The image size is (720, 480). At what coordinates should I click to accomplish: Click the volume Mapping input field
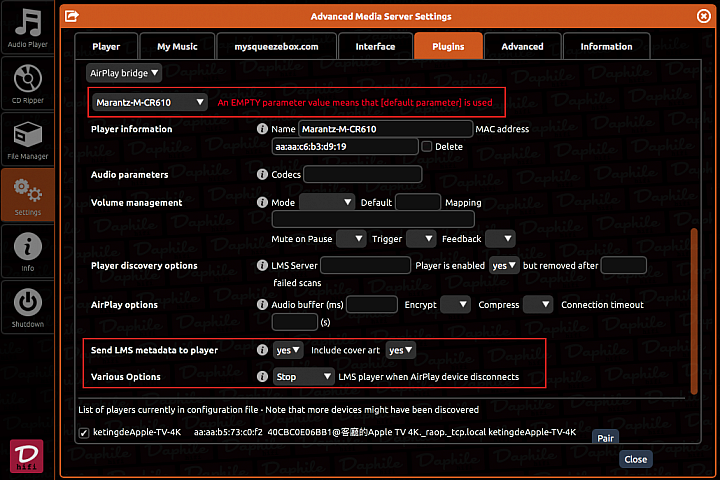pyautogui.click(x=373, y=220)
